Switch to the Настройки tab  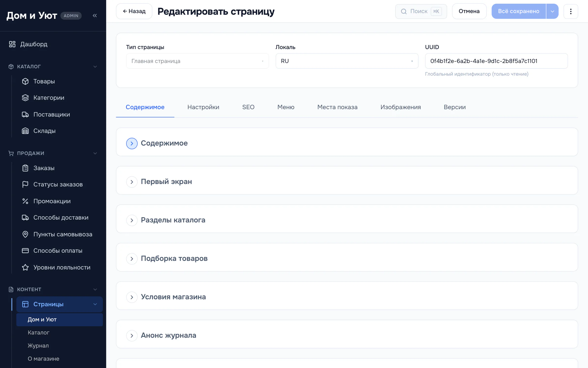(x=203, y=107)
